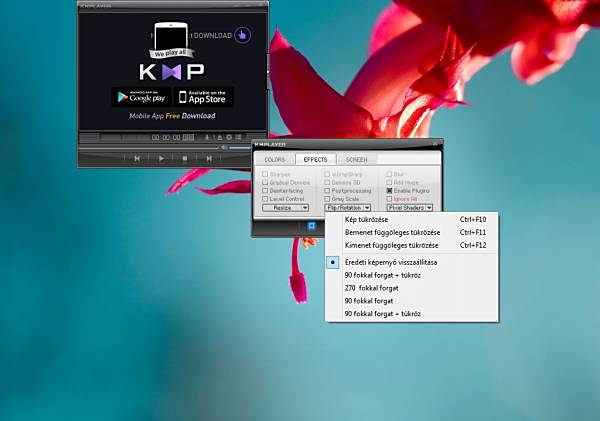Select the EFFECTS tab
Viewport: 600px width, 421px height.
click(x=315, y=160)
